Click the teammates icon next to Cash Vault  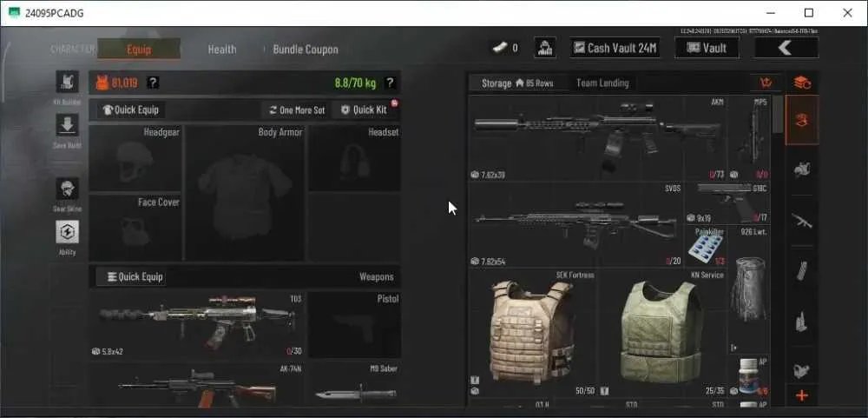[545, 48]
